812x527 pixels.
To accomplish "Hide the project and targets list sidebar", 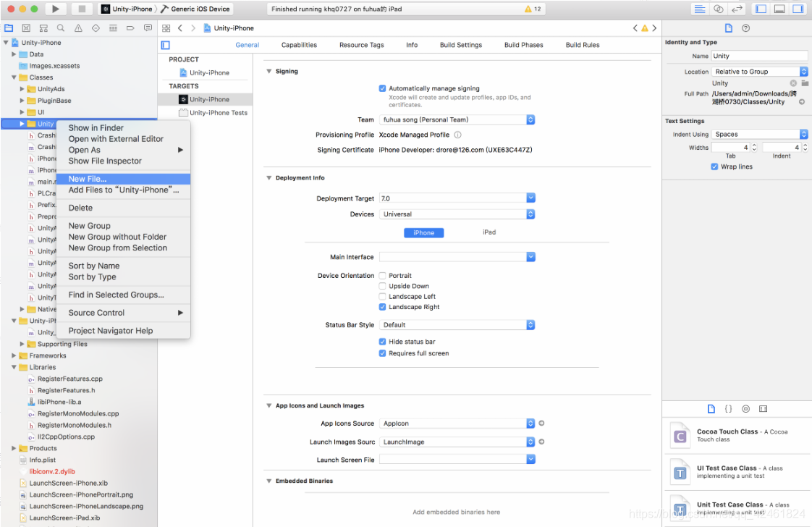I will coord(166,45).
